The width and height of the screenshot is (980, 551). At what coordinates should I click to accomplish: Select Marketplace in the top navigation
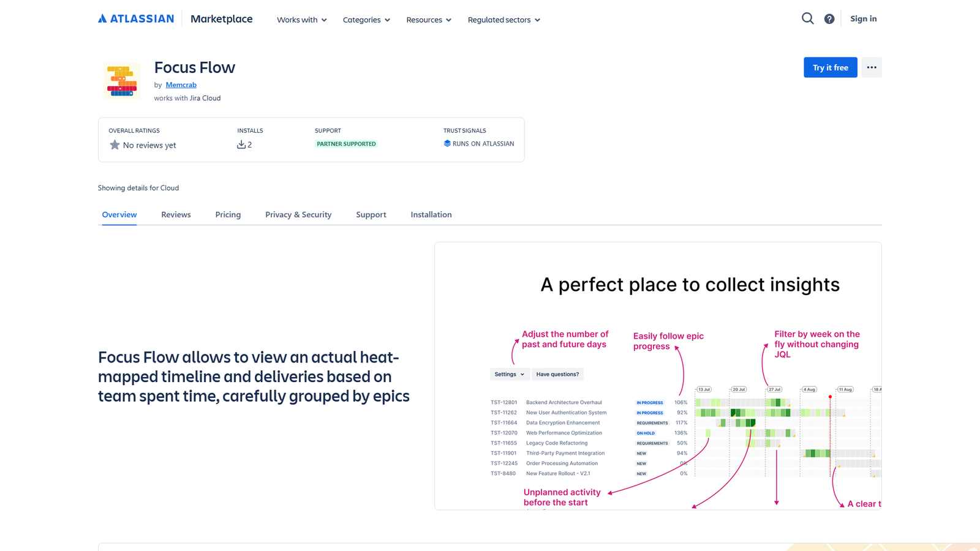point(221,19)
